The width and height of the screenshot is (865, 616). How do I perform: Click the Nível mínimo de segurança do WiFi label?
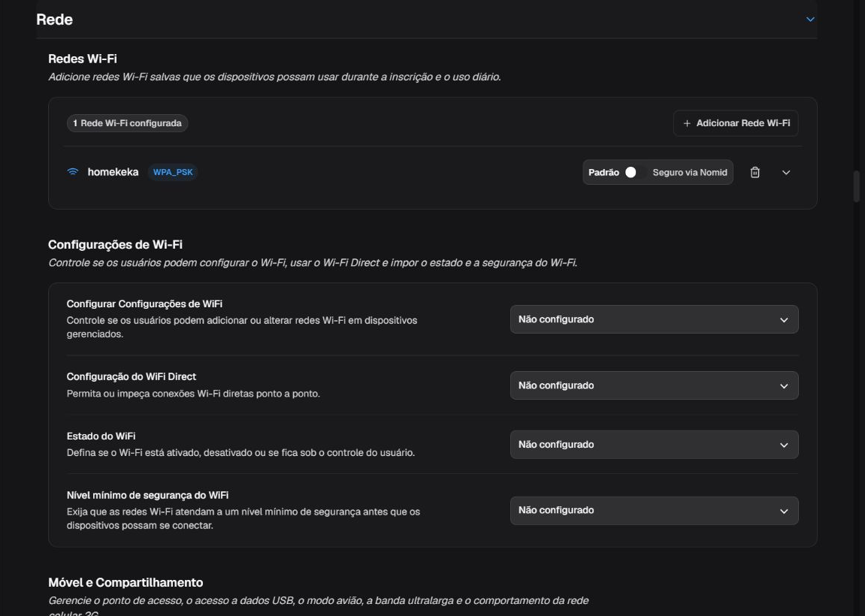pyautogui.click(x=147, y=495)
